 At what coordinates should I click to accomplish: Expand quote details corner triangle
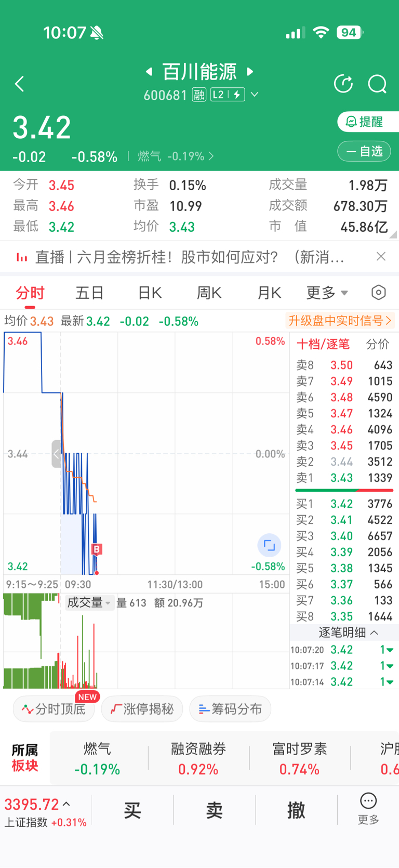tap(393, 234)
